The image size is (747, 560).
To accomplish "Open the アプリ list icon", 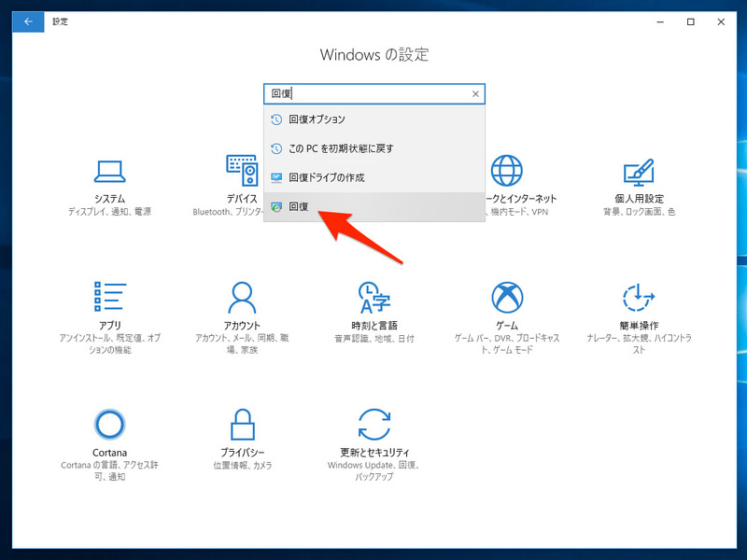I will [x=109, y=297].
